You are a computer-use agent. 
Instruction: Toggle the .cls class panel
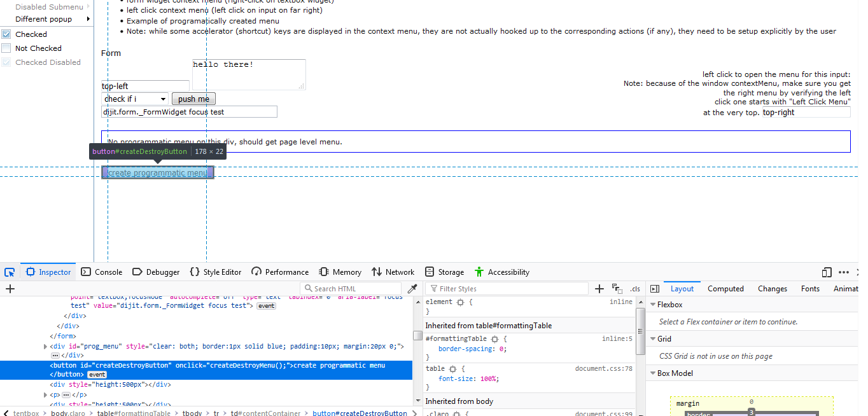(x=634, y=288)
